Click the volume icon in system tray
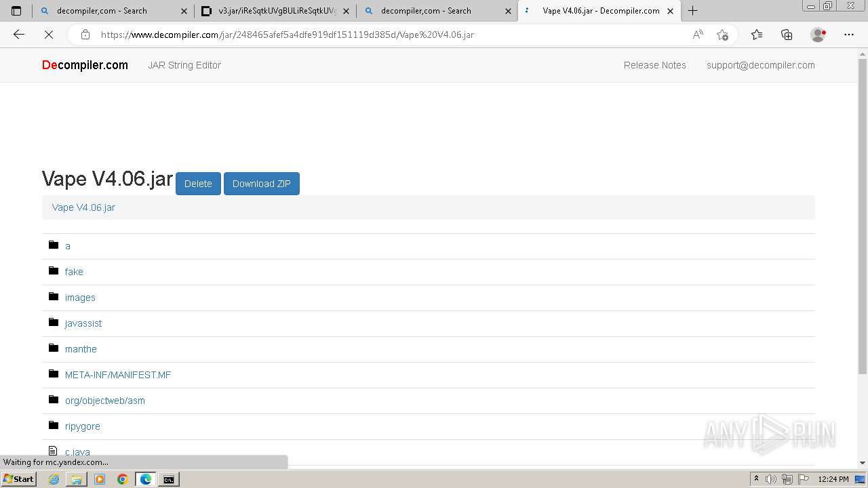Image resolution: width=868 pixels, height=488 pixels. coord(771,479)
